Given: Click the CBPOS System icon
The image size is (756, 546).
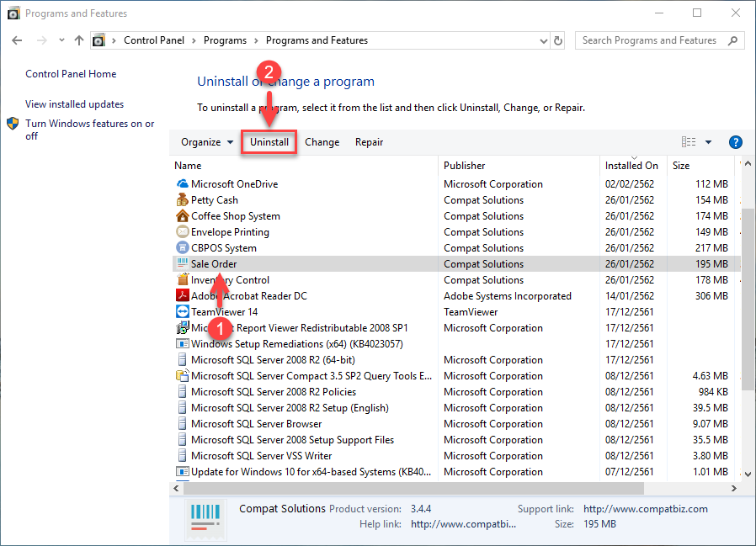Looking at the screenshot, I should (x=182, y=247).
